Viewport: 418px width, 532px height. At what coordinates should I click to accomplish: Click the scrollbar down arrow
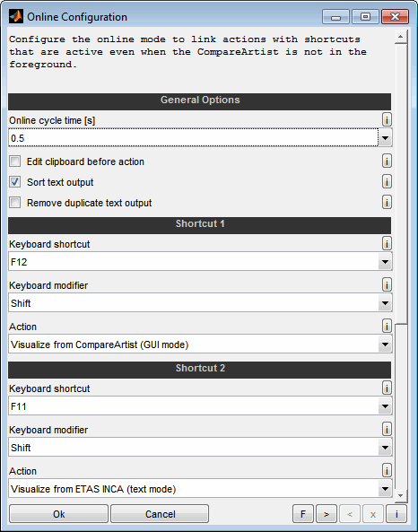pyautogui.click(x=400, y=495)
